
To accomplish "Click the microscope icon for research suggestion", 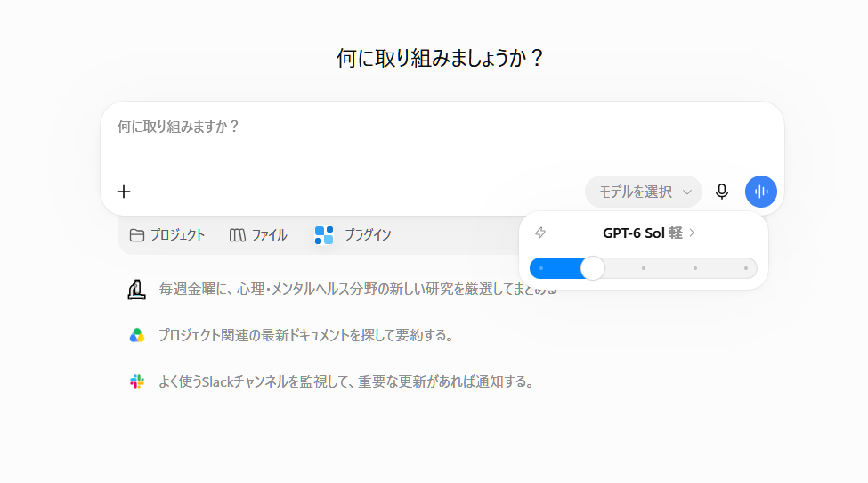I will (137, 289).
